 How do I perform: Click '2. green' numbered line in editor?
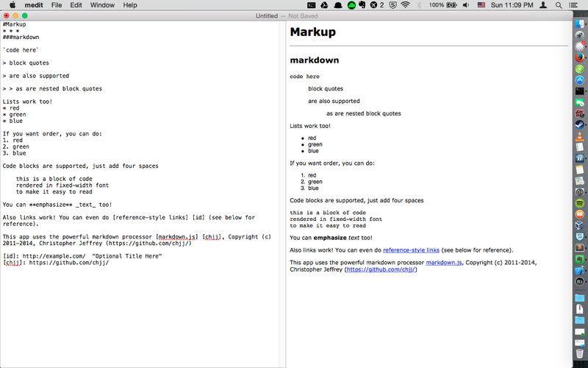[x=16, y=146]
